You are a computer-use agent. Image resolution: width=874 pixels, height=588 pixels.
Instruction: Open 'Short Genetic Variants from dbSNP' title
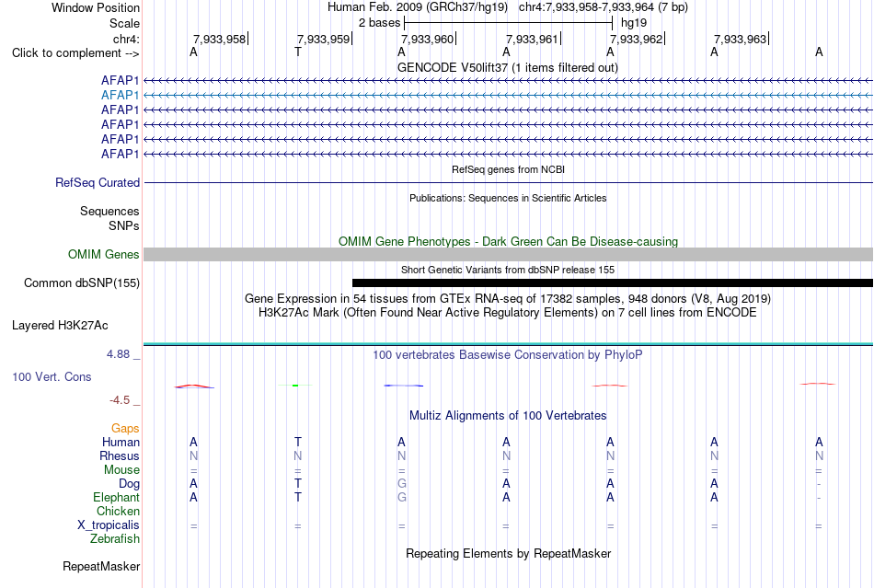click(507, 270)
